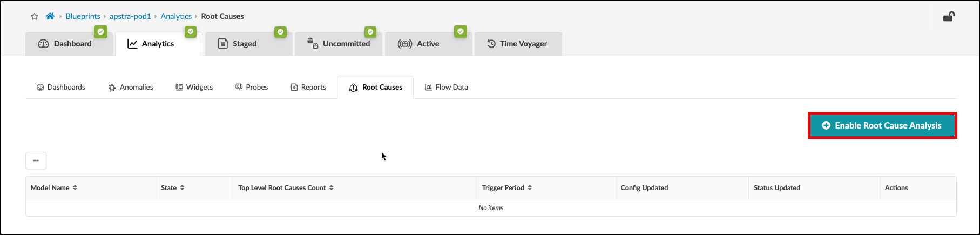
Task: Click the green check badge on Staged tab
Action: click(x=280, y=32)
